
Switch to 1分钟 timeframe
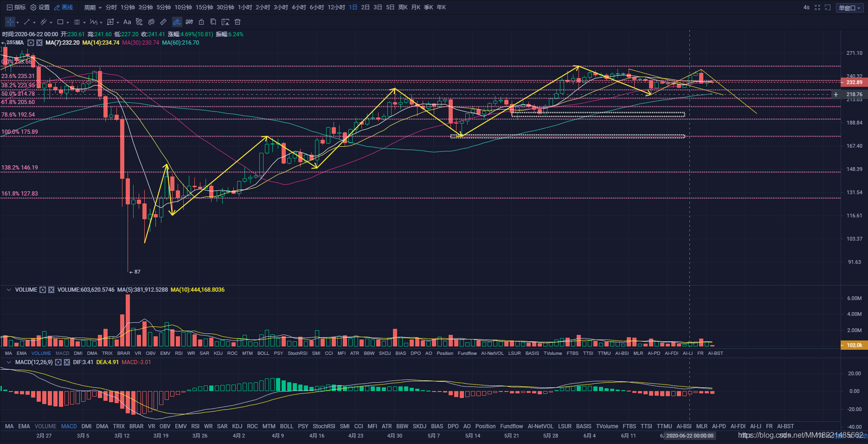click(128, 7)
